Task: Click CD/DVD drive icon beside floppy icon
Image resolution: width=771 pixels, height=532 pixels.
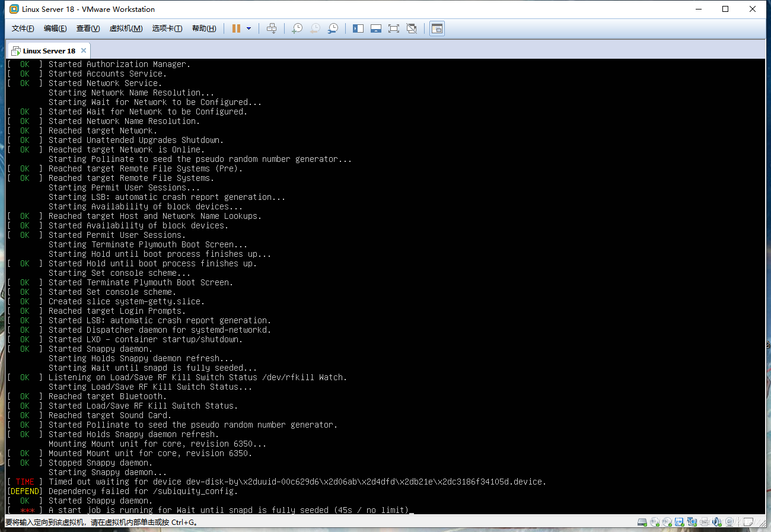Action: tap(667, 522)
